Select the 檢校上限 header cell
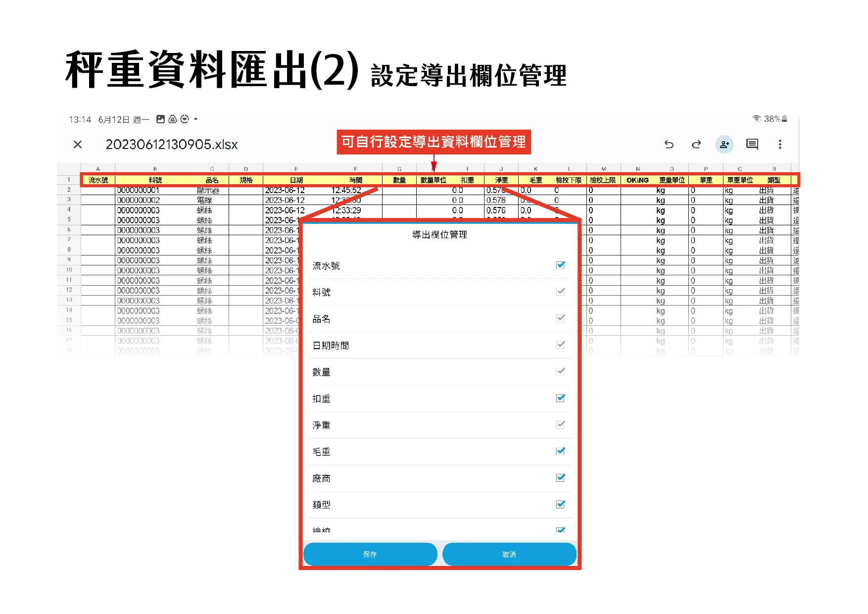Image resolution: width=868 pixels, height=614 pixels. pos(603,180)
